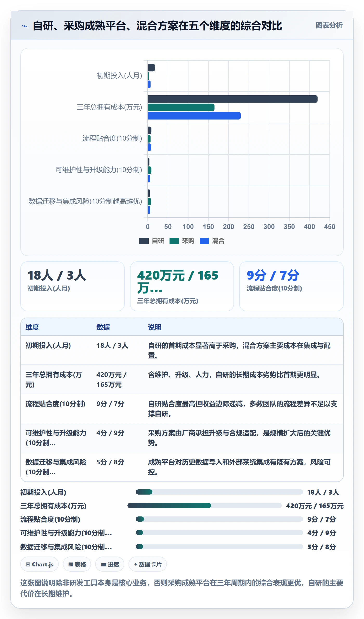Click the summary paragraph starting 这张图说明
Viewport: 364px width, 619px height.
182,588
